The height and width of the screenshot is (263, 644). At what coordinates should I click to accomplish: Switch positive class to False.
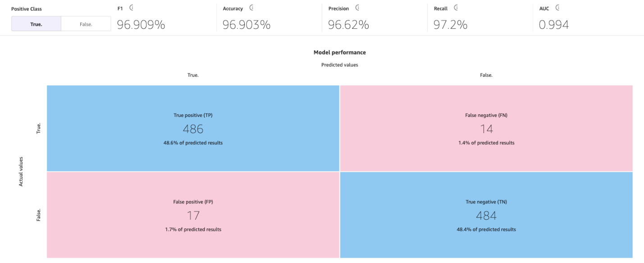86,24
